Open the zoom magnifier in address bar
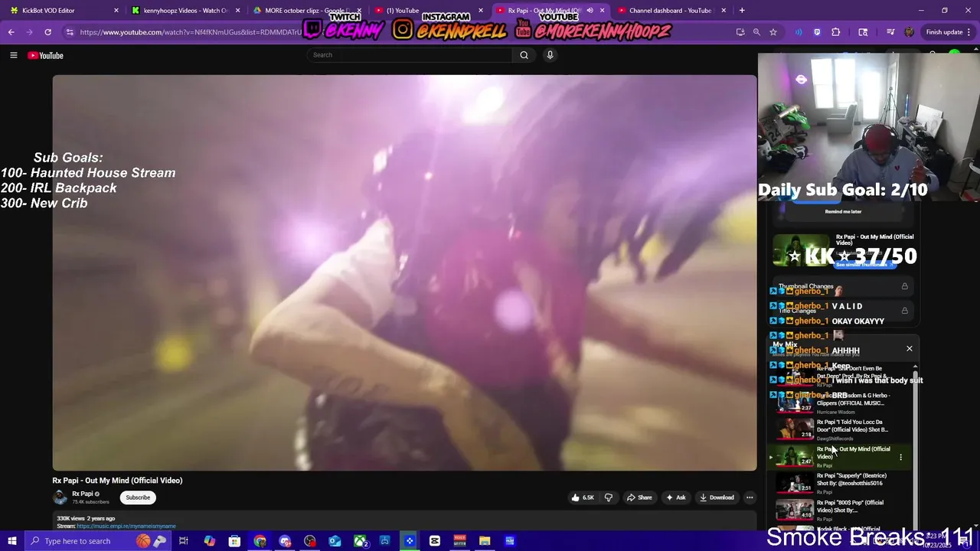The width and height of the screenshot is (980, 551). pos(756,32)
